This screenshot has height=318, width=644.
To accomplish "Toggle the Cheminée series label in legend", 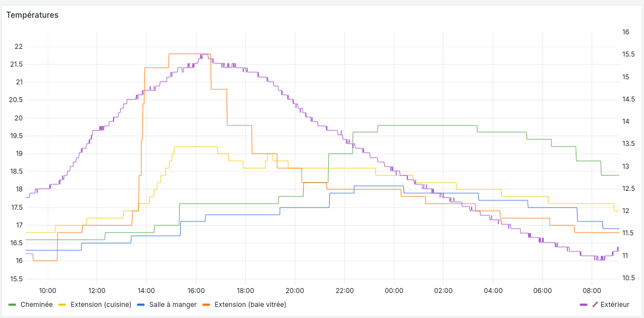I will (x=36, y=305).
